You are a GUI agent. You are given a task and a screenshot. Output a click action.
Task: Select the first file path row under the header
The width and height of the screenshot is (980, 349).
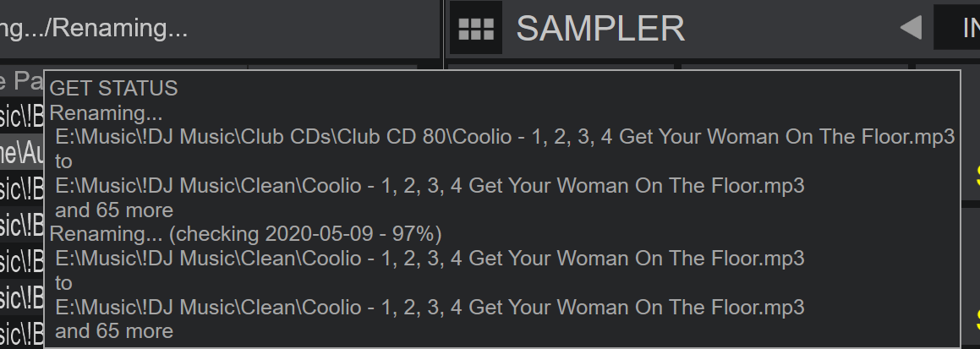point(22,114)
